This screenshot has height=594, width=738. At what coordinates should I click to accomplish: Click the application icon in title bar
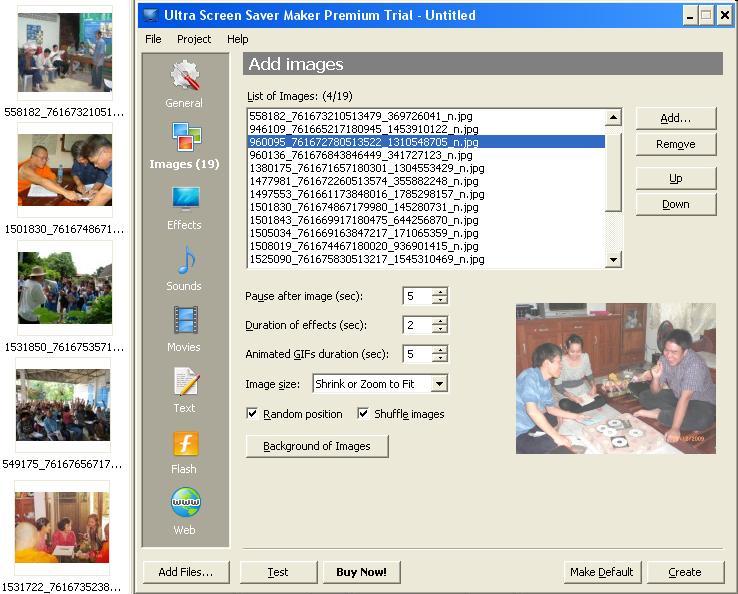tap(151, 15)
